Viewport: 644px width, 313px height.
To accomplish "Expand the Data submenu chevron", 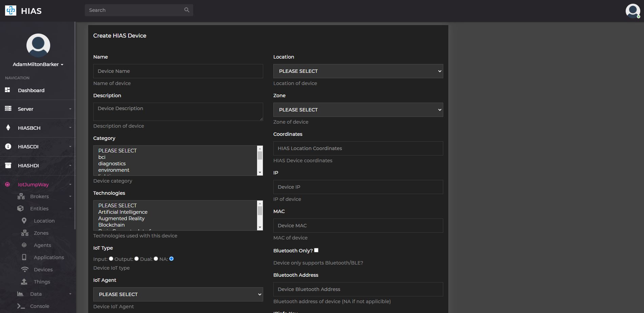I will tap(70, 294).
